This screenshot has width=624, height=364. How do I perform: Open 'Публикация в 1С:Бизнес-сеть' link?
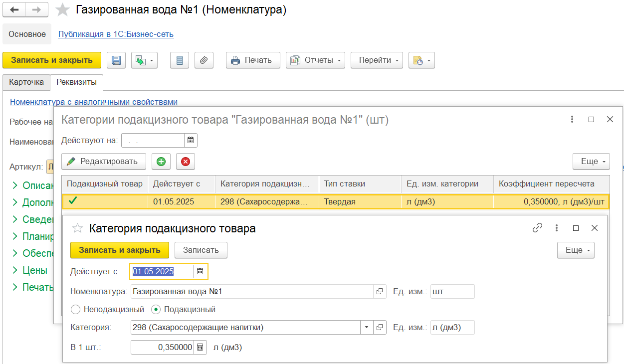(116, 34)
